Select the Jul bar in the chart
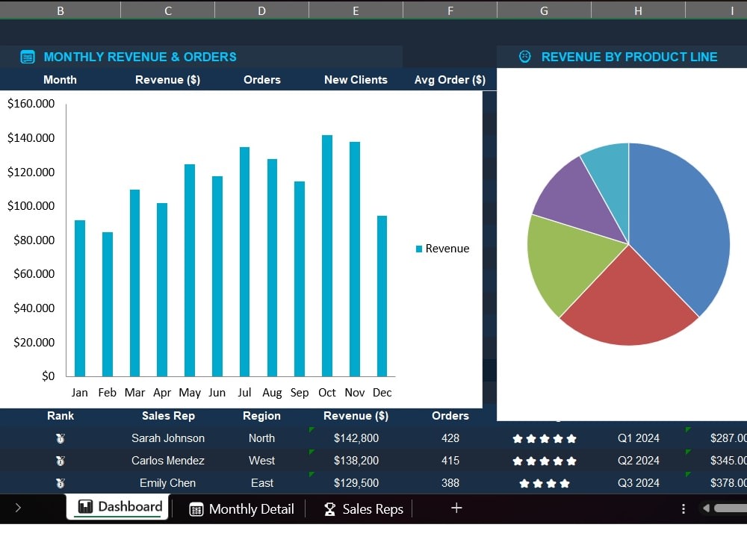 (x=244, y=261)
